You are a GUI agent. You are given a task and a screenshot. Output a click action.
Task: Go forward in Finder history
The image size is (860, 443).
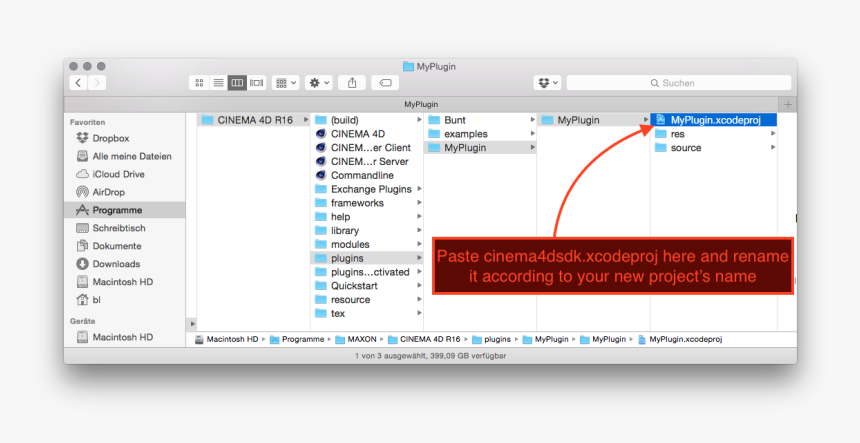[97, 83]
